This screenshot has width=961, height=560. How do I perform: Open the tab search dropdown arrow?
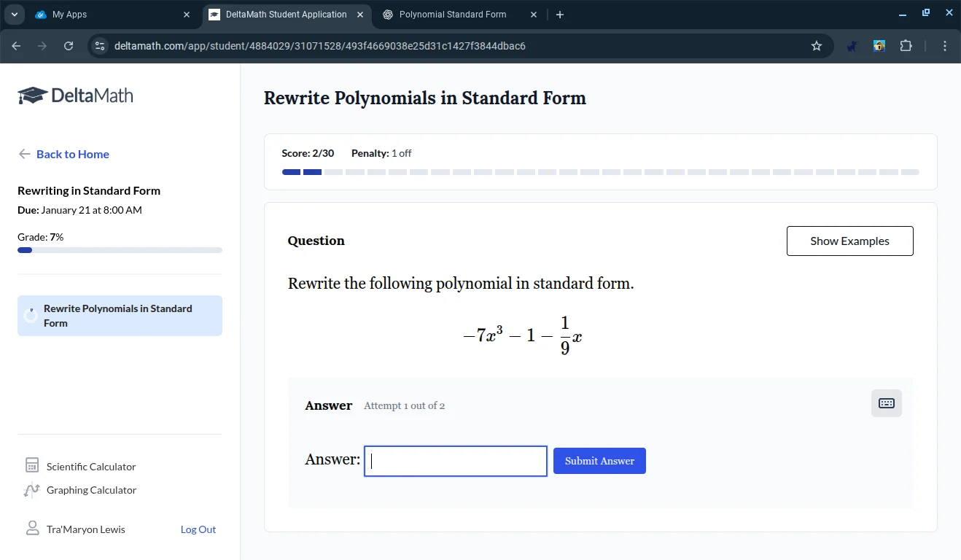pyautogui.click(x=14, y=15)
